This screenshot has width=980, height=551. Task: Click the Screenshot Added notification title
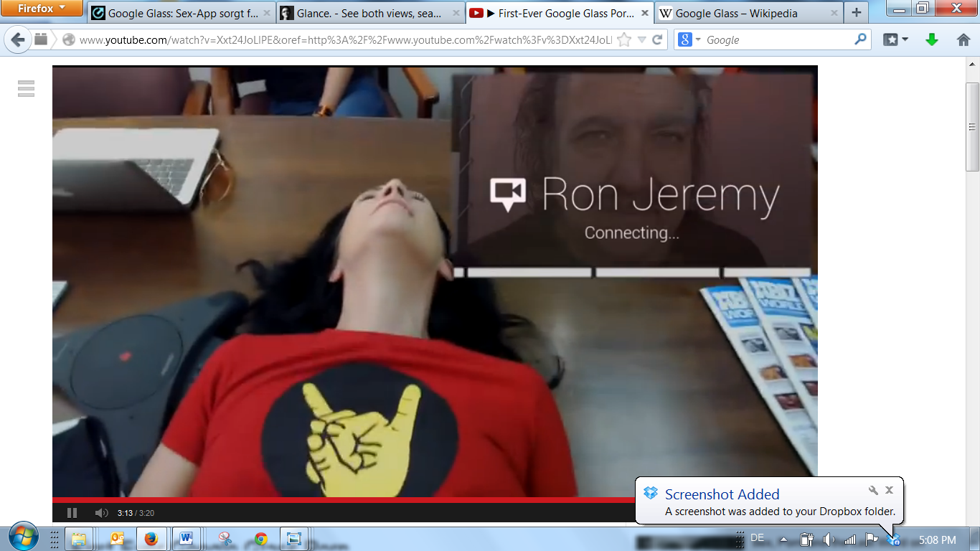pyautogui.click(x=722, y=494)
